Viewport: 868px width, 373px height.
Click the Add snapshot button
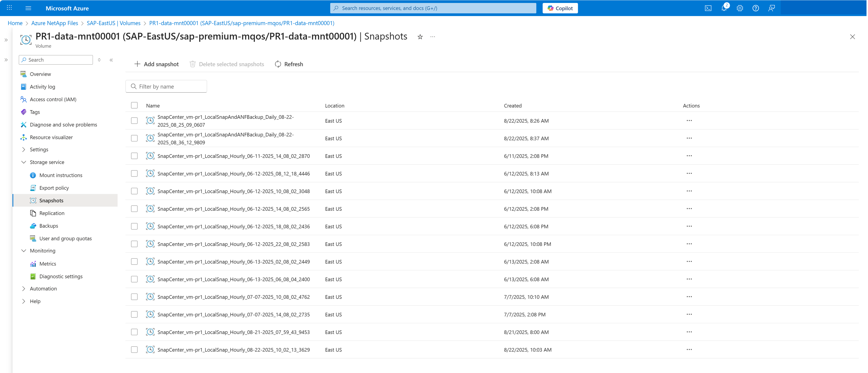(x=156, y=64)
